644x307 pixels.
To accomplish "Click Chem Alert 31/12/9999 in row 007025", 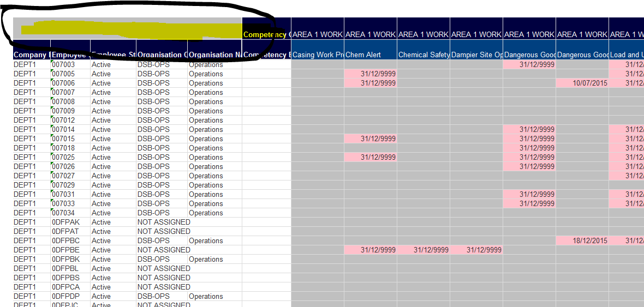I will pyautogui.click(x=371, y=157).
